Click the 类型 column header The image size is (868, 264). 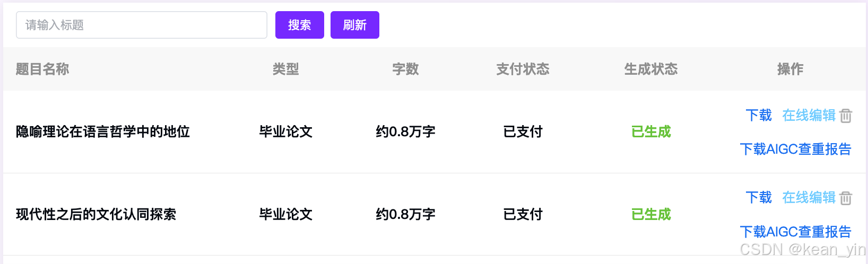(x=285, y=69)
